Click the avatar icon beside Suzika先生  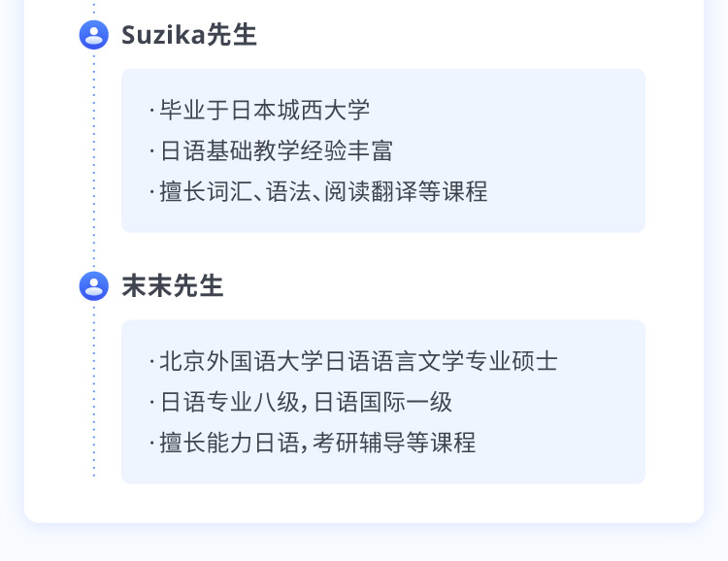(94, 35)
